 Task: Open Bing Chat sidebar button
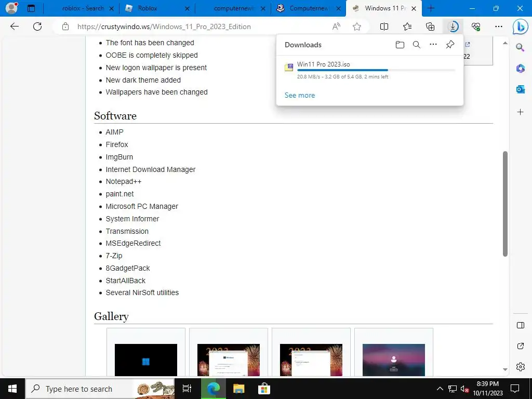[x=520, y=26]
